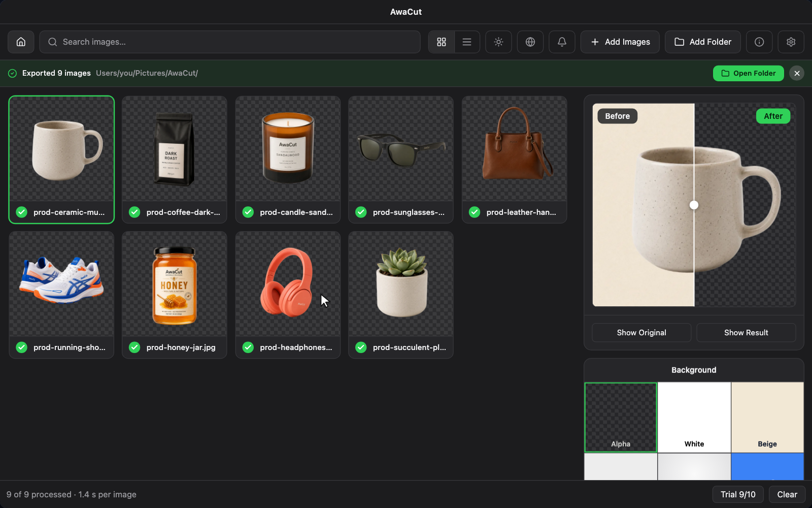Open settings gear

(x=791, y=42)
